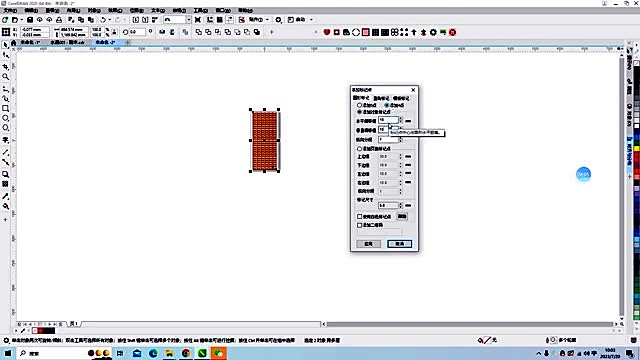640x360 pixels.
Task: Open the zoom level dropdown in the toolbar
Action: (188, 20)
